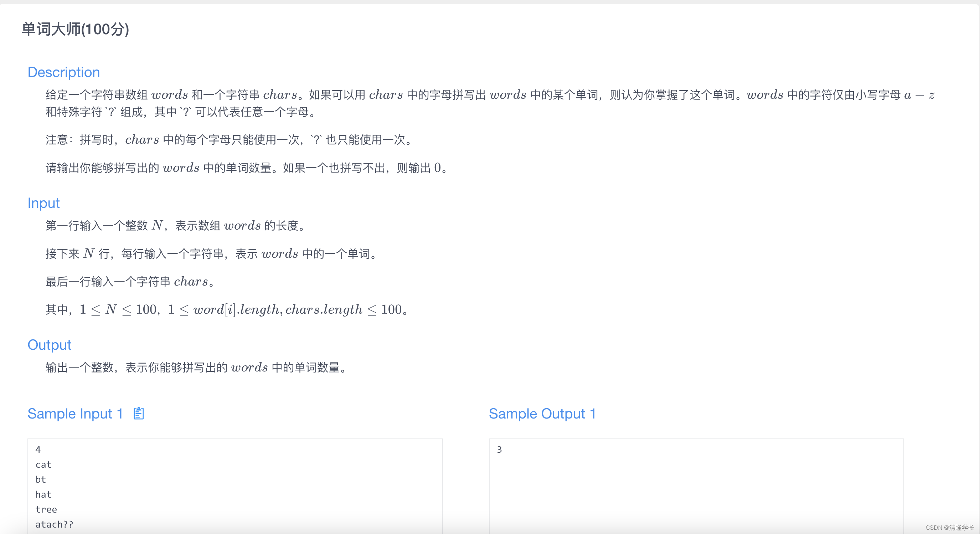Screen dimensions: 980x534
Task: Click the Output heading
Action: coord(50,345)
